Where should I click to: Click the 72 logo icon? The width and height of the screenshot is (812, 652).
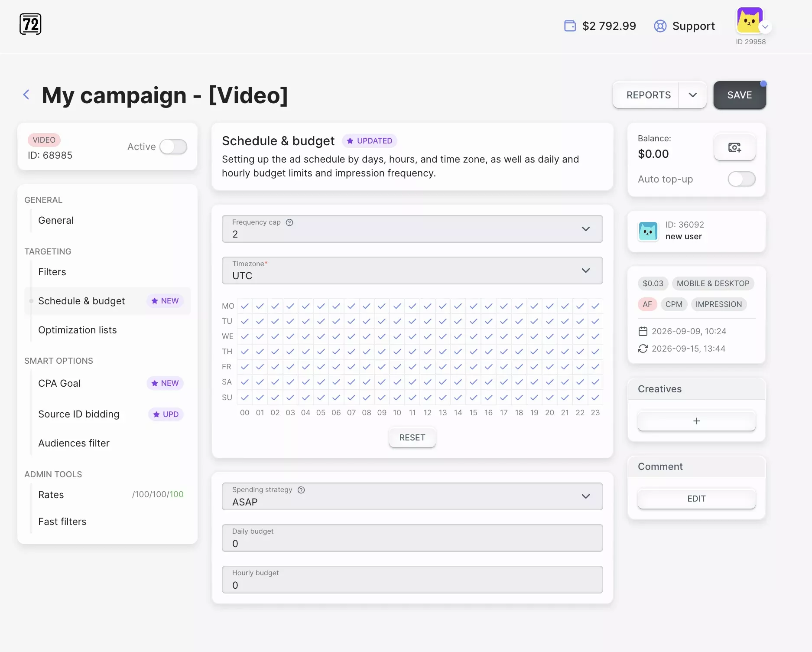(30, 24)
